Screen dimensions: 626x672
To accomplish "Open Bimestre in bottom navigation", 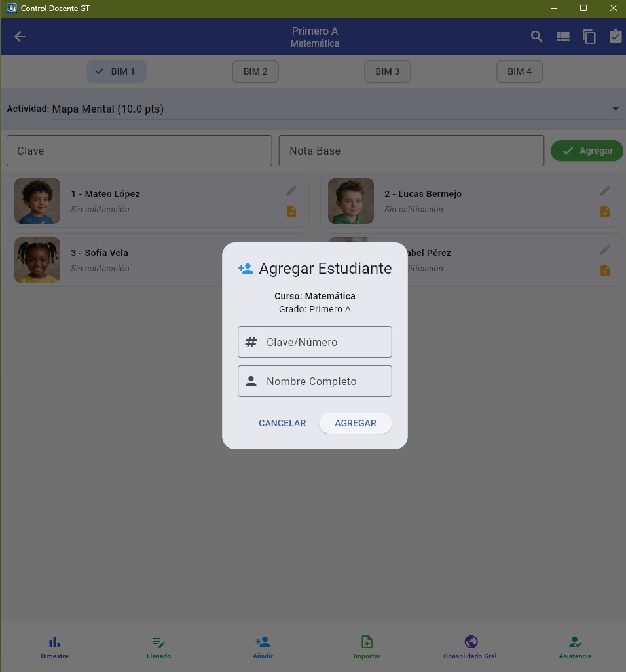I will pos(54,647).
